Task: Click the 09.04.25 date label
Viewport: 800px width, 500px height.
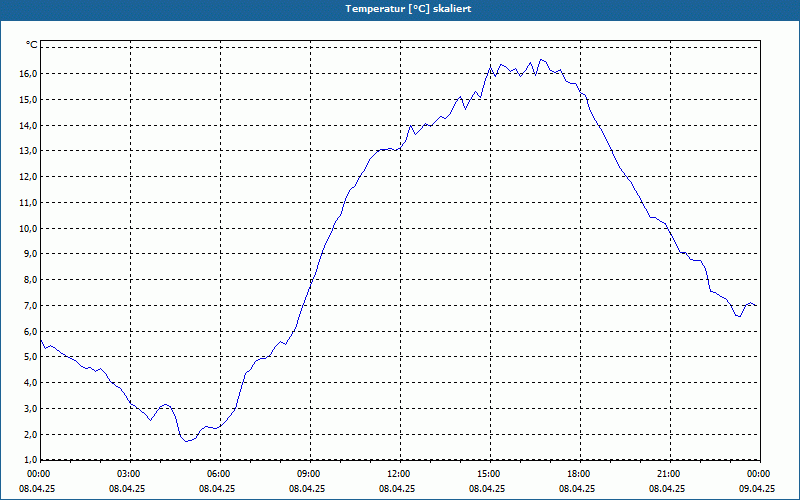Action: 757,489
